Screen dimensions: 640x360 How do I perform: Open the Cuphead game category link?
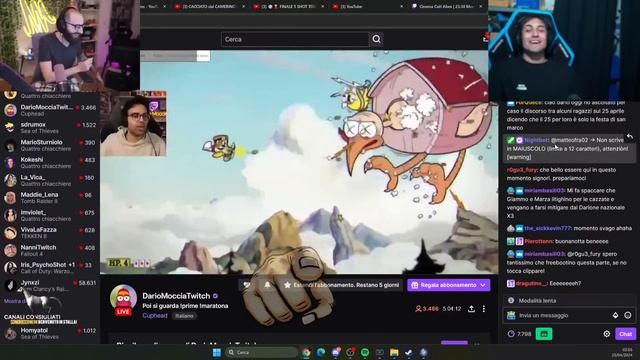pyautogui.click(x=155, y=316)
